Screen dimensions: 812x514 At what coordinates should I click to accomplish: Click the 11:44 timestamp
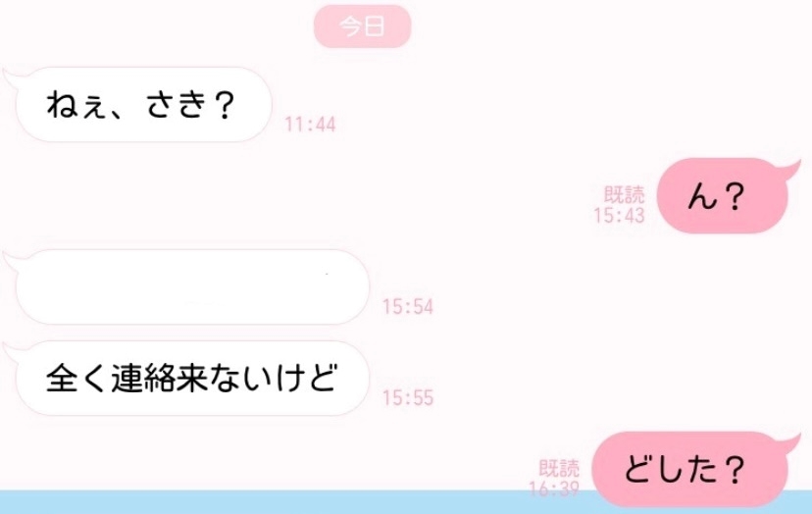tap(310, 125)
